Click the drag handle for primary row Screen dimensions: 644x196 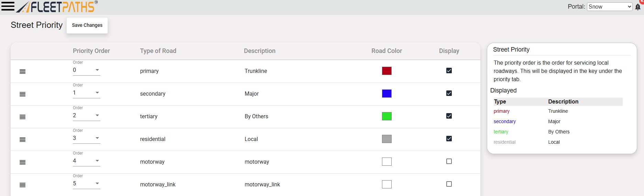pos(23,72)
